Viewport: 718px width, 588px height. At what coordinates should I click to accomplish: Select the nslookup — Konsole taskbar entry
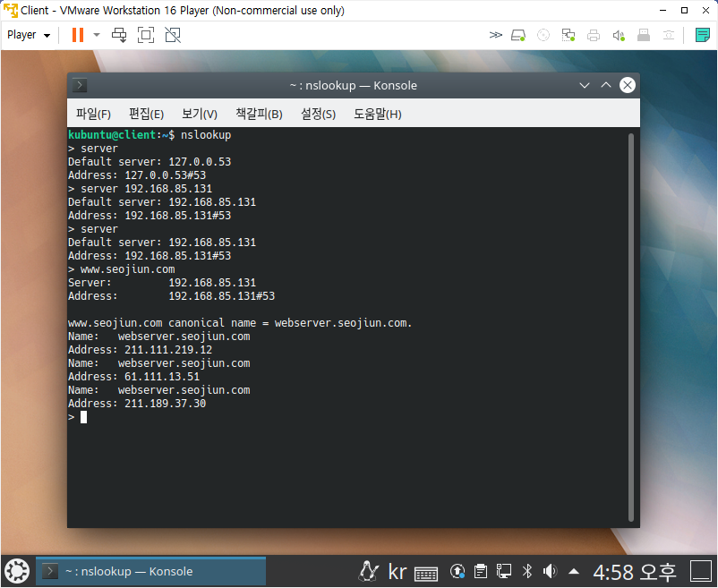pyautogui.click(x=150, y=571)
